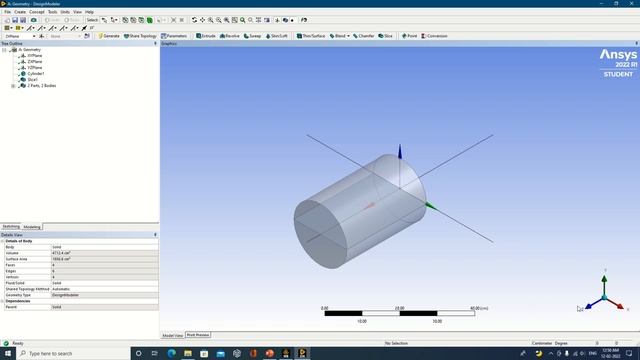Collapse the A: Geometry root node
640x360 pixels.
pos(4,50)
